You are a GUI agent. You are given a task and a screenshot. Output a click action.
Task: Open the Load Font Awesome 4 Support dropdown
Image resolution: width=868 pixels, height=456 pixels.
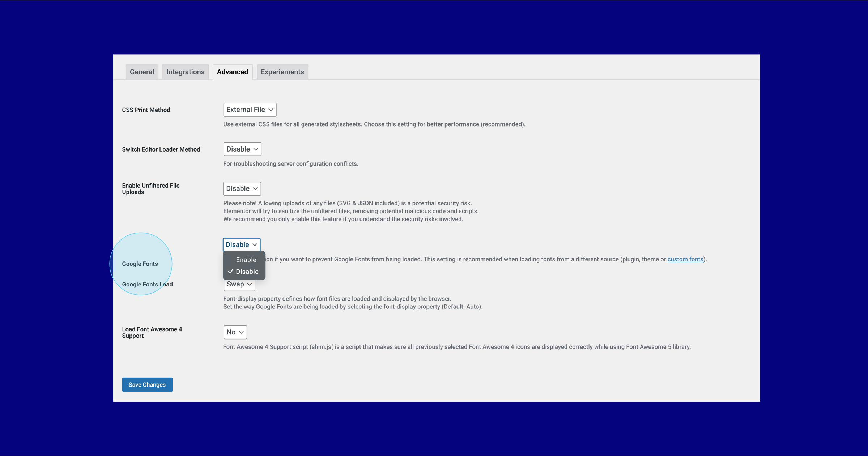coord(234,332)
